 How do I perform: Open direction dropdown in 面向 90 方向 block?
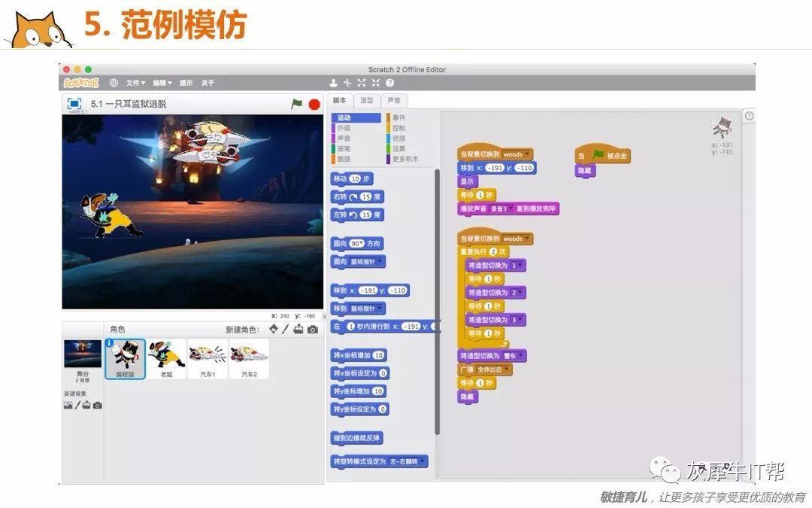pos(362,243)
